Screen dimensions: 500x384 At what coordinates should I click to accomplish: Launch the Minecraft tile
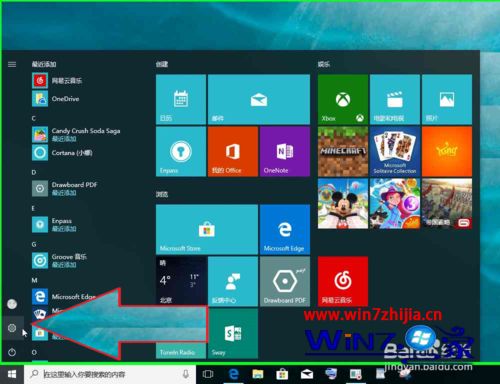click(343, 151)
